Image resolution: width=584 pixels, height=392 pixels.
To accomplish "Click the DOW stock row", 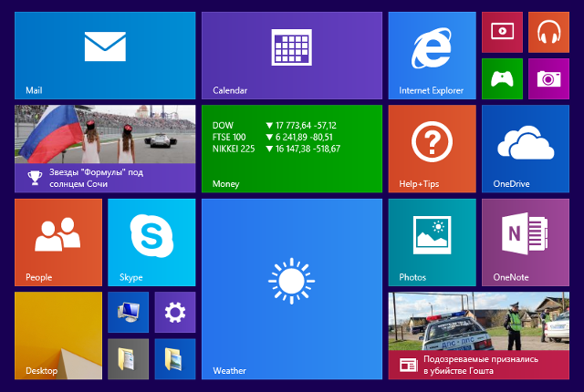I will [275, 125].
